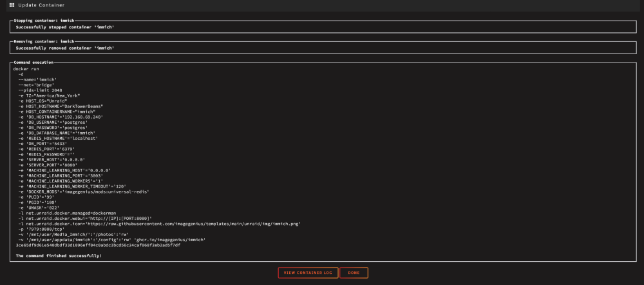Click the DB_USERNAME postgres line
The height and width of the screenshot is (285, 644).
53,123
